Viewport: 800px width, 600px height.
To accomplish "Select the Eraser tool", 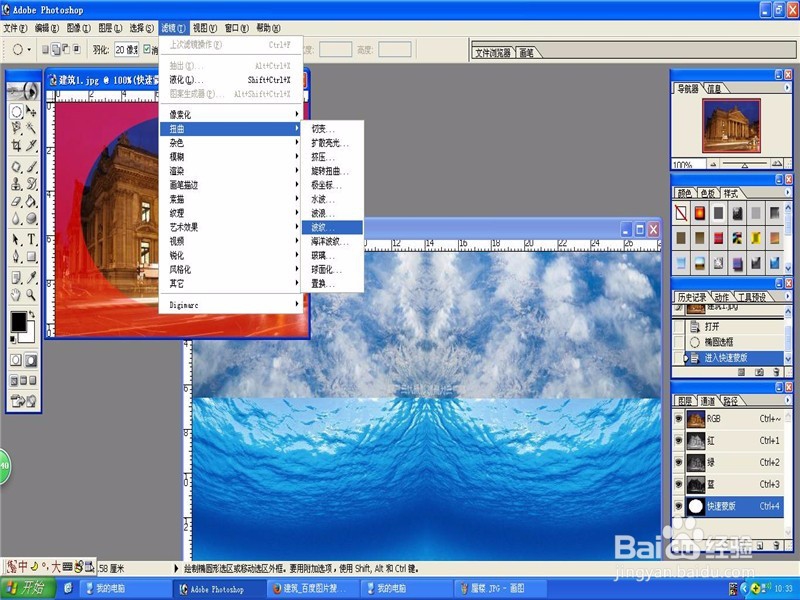I will coord(16,201).
